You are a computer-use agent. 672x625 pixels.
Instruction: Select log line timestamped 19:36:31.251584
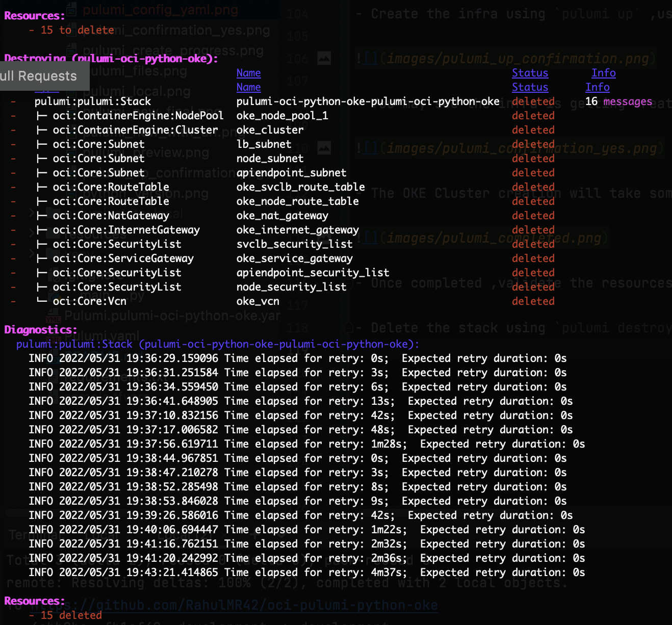pos(298,373)
